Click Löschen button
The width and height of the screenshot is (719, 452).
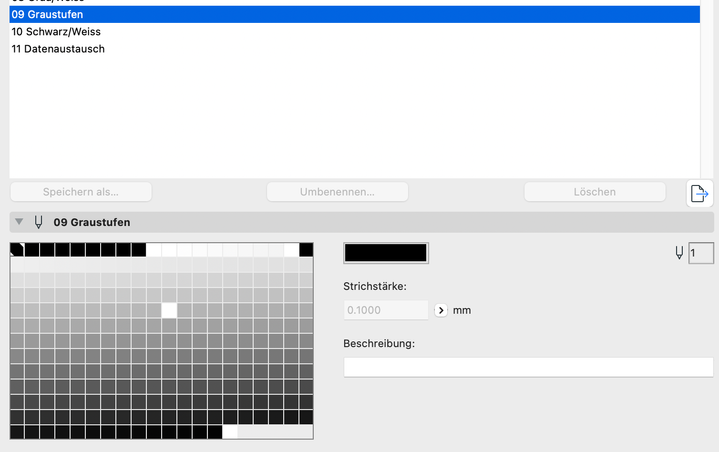595,192
